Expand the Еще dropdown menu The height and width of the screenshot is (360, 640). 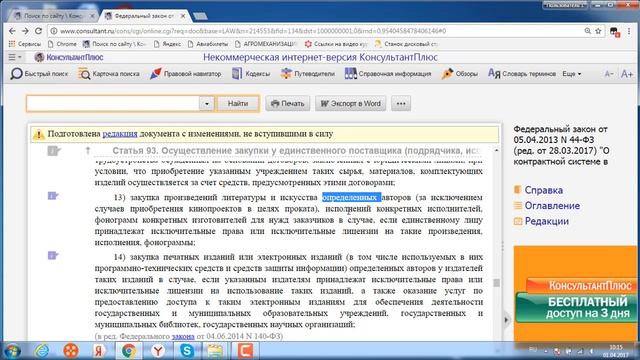tap(571, 74)
